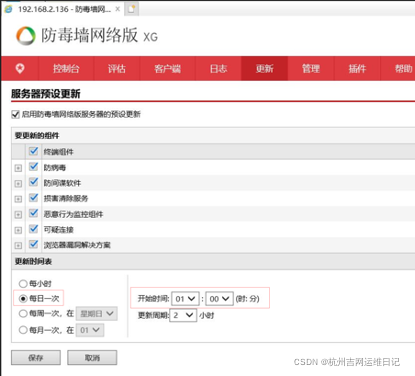This screenshot has height=376, width=415.
Task: Uncheck the 浏览器漏洞解决方案 checkbox
Action: pyautogui.click(x=33, y=244)
